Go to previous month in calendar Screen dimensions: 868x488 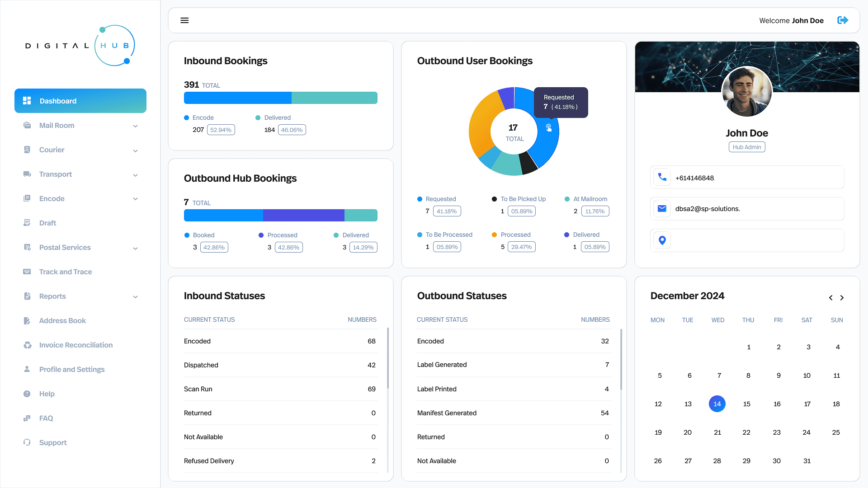(830, 298)
